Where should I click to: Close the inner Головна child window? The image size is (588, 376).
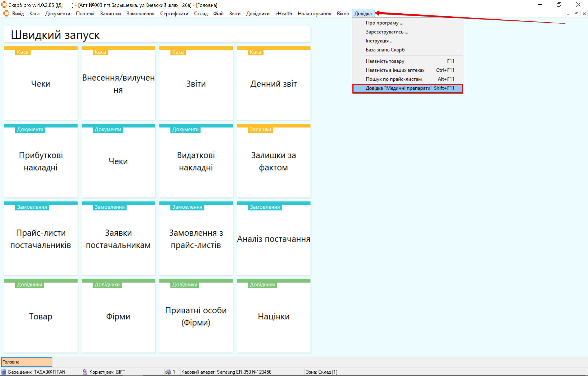584,14
